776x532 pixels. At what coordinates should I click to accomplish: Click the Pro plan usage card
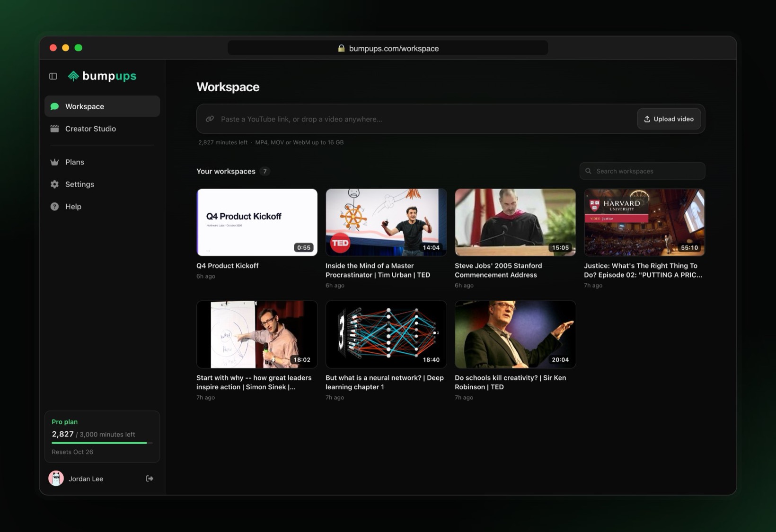point(102,436)
